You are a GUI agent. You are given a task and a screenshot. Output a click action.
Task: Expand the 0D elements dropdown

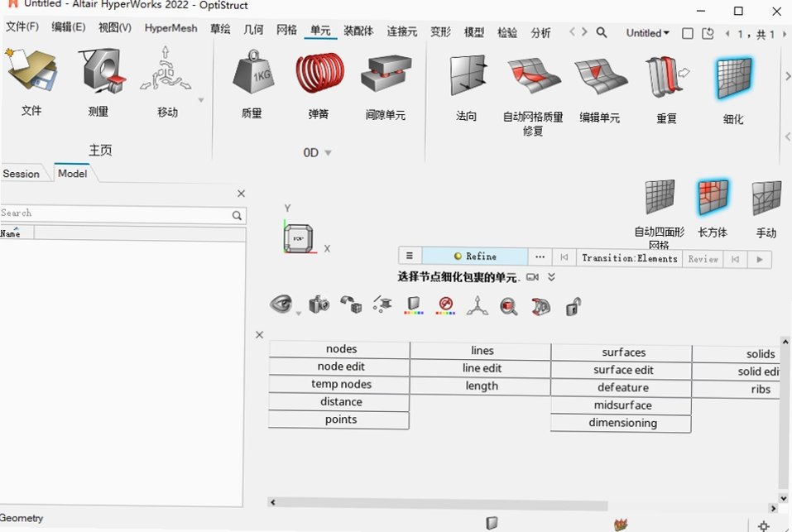[x=328, y=153]
